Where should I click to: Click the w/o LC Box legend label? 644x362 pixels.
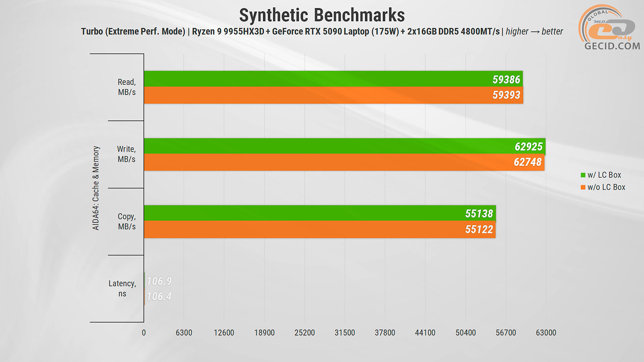[x=606, y=187]
